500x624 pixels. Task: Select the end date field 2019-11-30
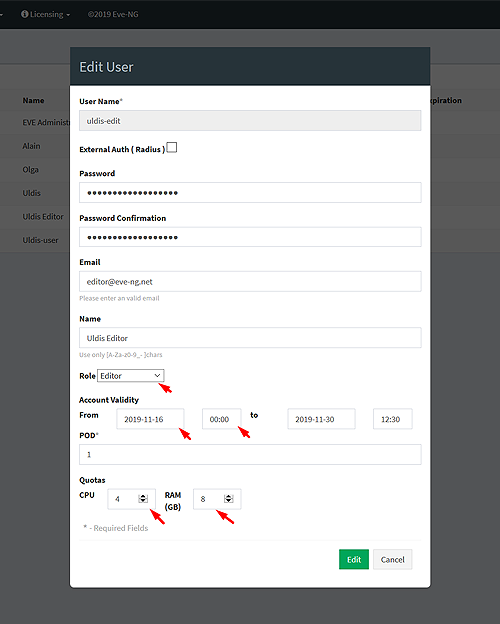click(x=321, y=419)
